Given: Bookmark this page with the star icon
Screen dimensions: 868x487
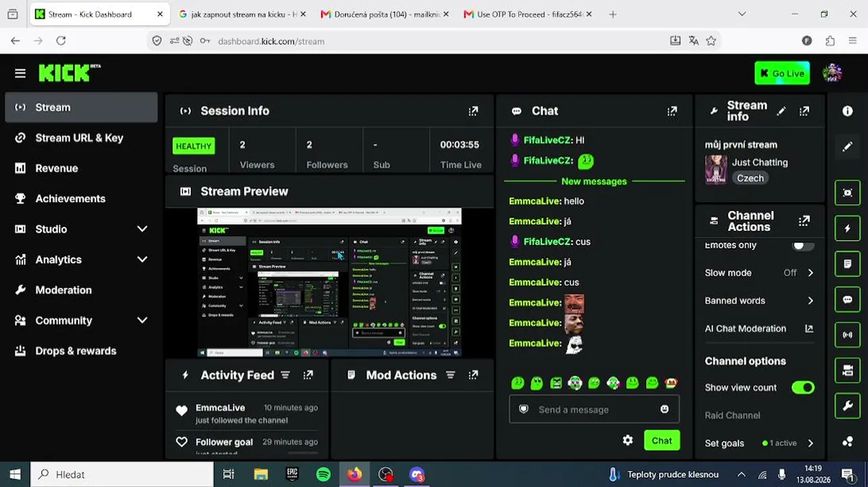Looking at the screenshot, I should tap(711, 41).
